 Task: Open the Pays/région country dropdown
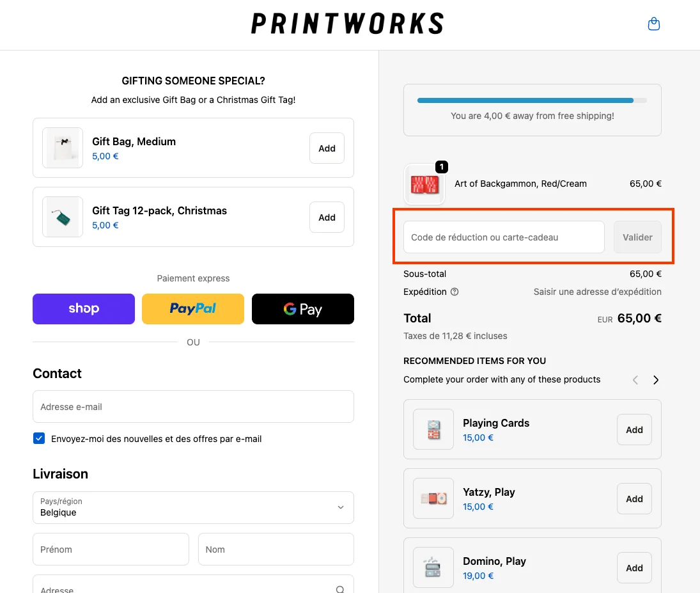[x=192, y=507]
